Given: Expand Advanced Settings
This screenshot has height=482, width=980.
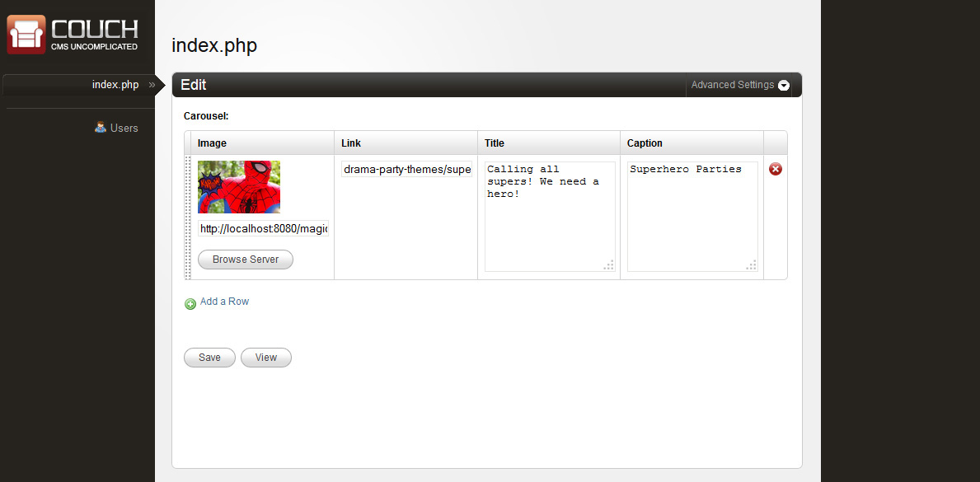Looking at the screenshot, I should point(740,85).
